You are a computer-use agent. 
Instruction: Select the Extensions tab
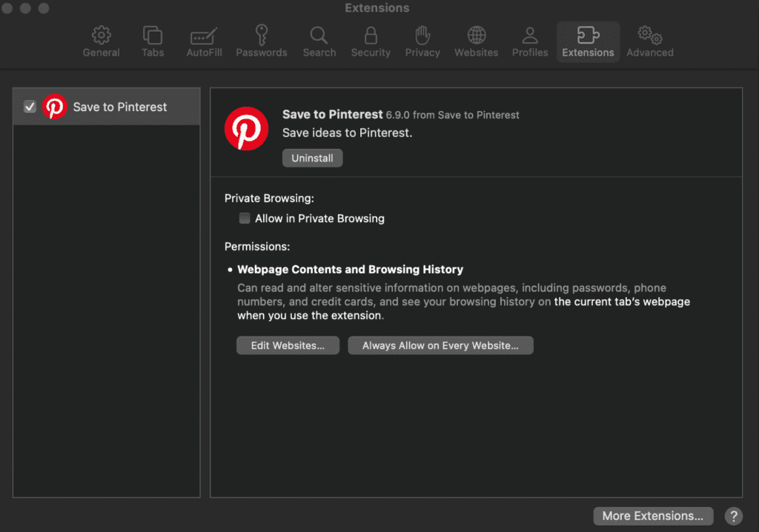588,41
